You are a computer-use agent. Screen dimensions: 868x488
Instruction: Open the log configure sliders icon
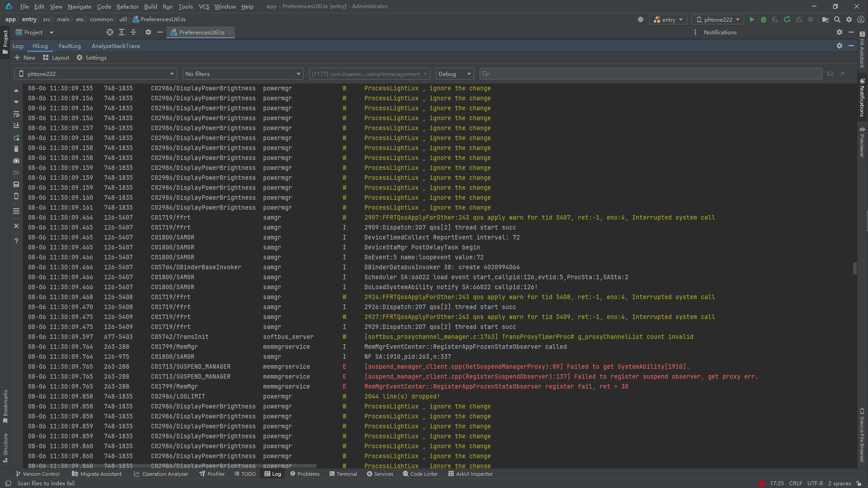(16, 211)
